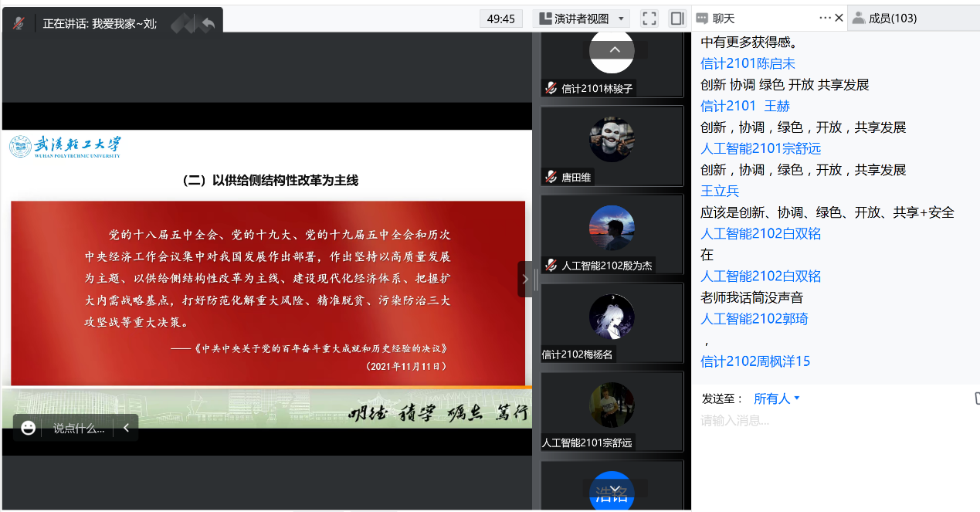
Task: Open the emoji picker smiley icon
Action: point(29,428)
